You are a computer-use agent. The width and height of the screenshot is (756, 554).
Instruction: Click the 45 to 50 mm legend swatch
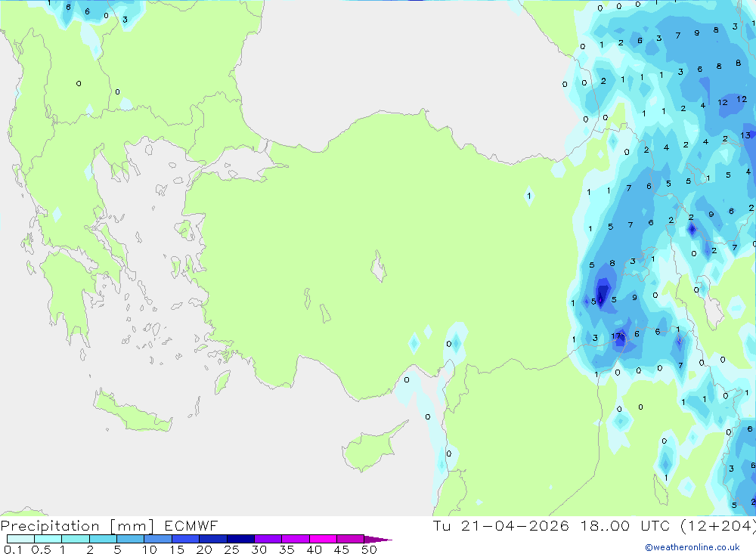(351, 539)
